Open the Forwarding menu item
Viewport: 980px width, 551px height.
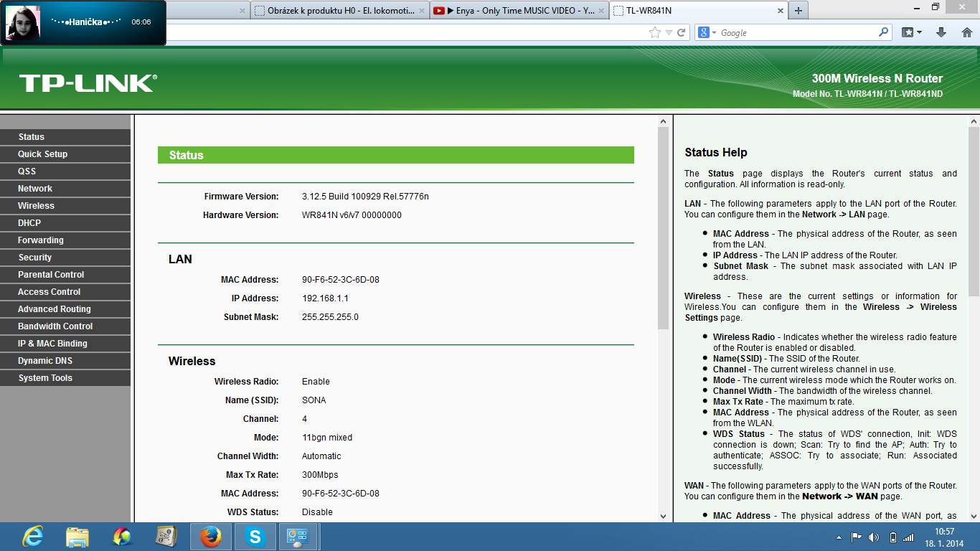[x=65, y=240]
